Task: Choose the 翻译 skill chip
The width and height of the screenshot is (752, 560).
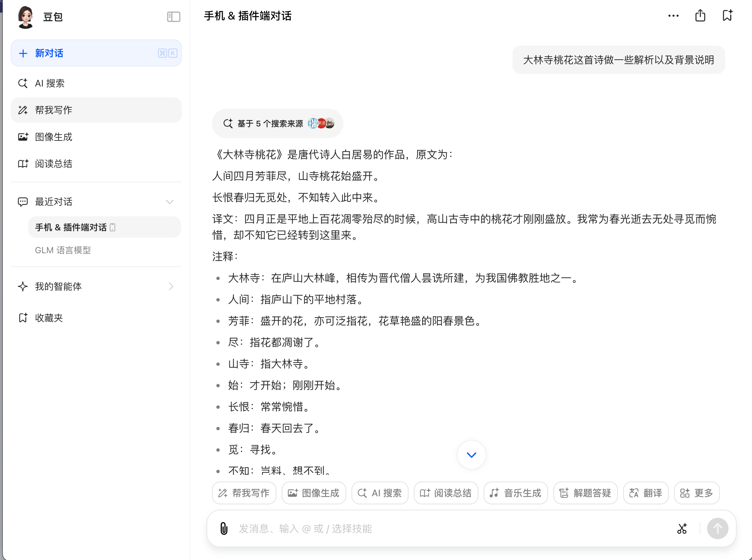Action: (x=646, y=493)
